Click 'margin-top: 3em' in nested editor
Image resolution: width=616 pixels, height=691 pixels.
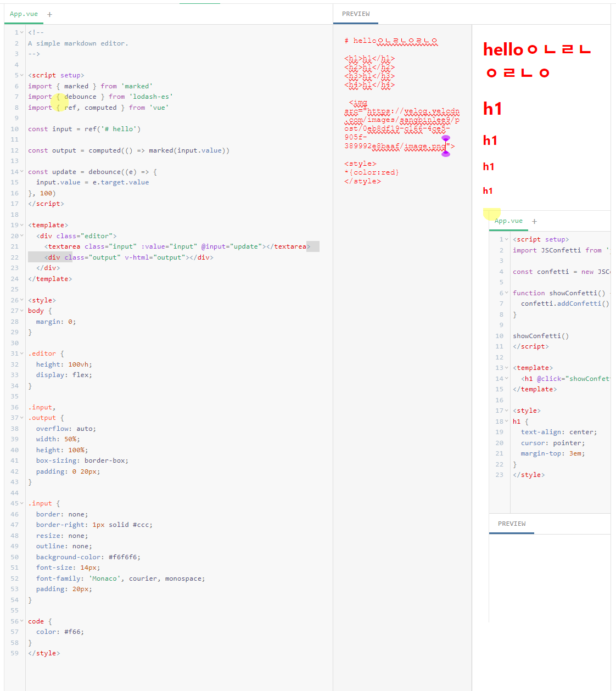[x=553, y=453]
